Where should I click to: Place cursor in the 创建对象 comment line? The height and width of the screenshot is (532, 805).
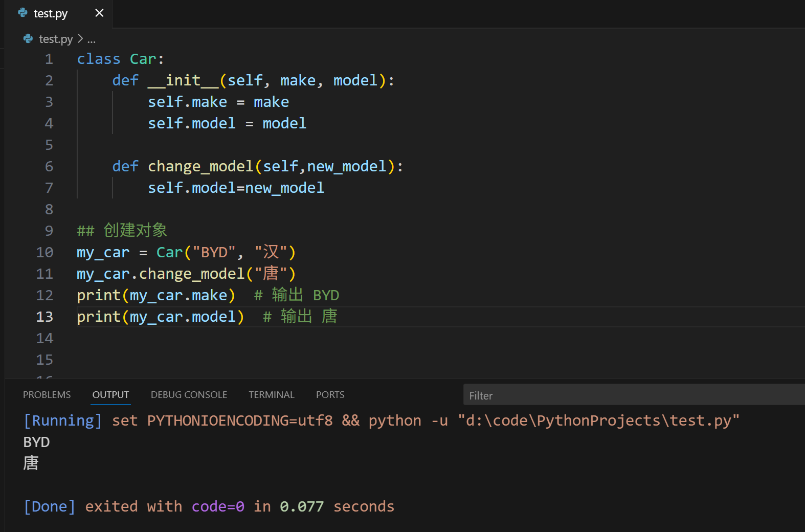(x=122, y=231)
